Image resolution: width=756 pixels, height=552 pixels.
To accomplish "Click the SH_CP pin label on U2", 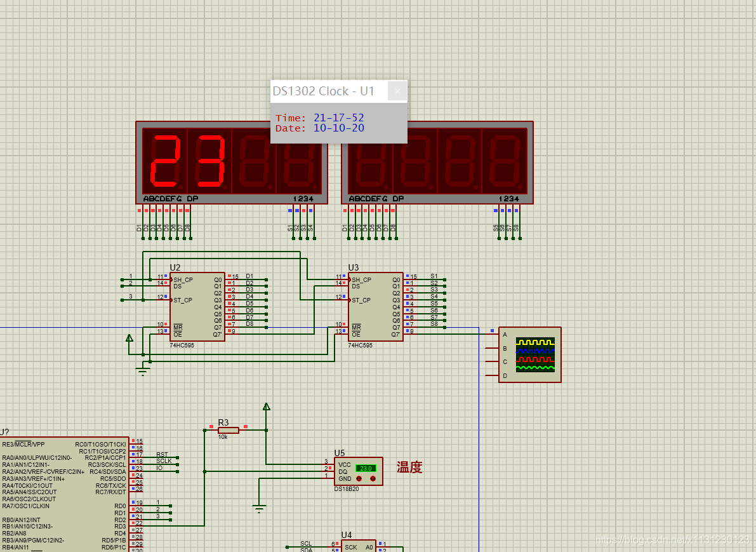I will (x=183, y=280).
